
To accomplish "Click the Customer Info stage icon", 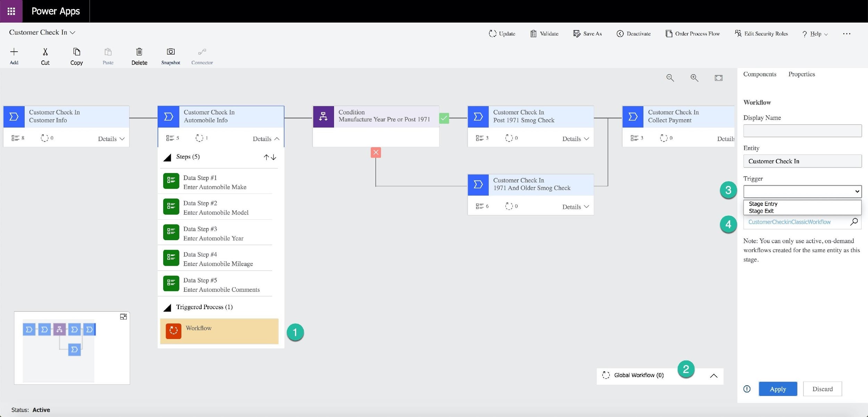I will 14,117.
